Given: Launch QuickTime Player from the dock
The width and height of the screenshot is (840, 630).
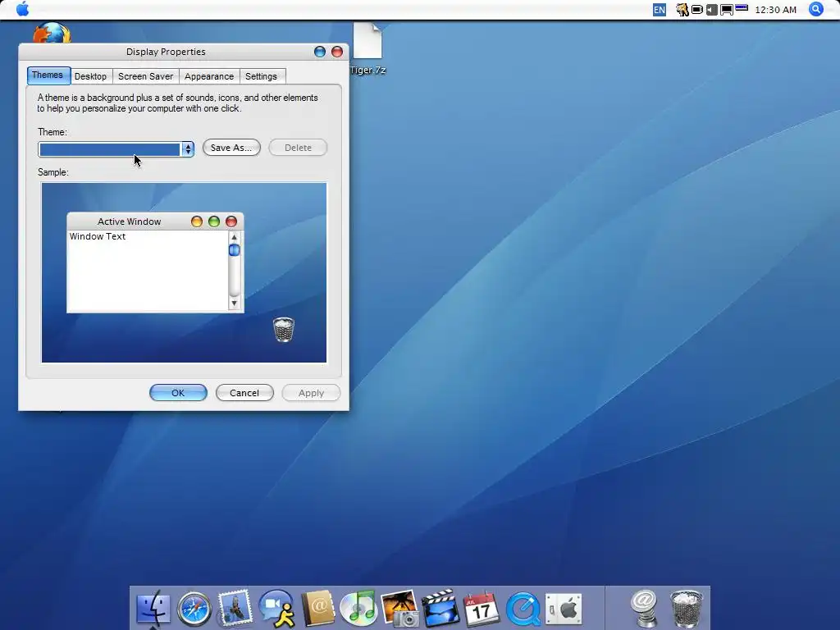Looking at the screenshot, I should (523, 609).
